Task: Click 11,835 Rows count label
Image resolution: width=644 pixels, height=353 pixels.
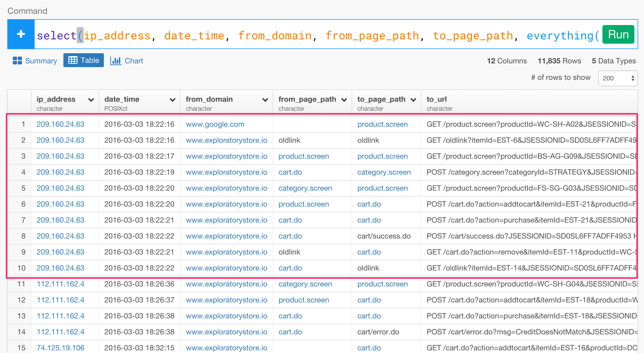Action: [559, 61]
